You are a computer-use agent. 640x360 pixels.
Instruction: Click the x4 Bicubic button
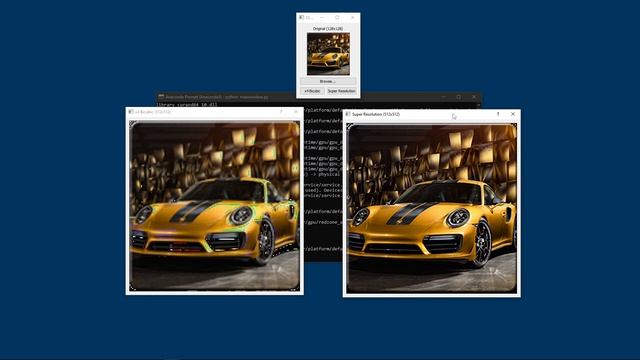313,91
